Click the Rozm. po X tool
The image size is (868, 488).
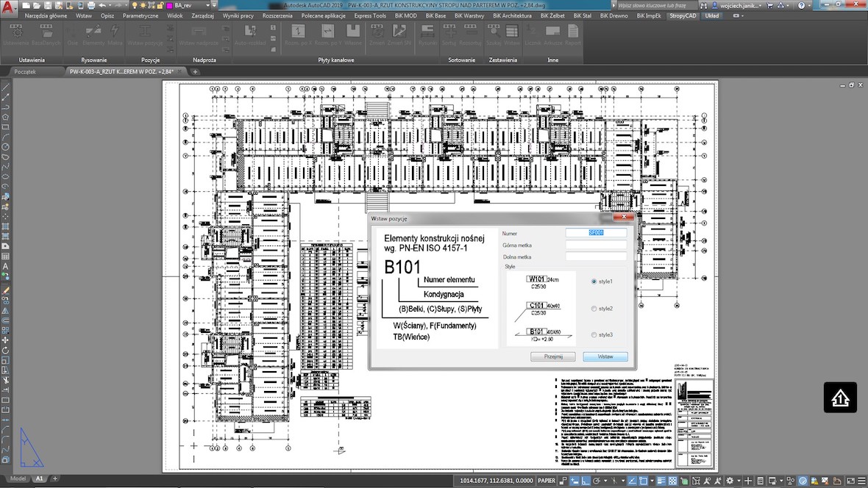point(299,35)
